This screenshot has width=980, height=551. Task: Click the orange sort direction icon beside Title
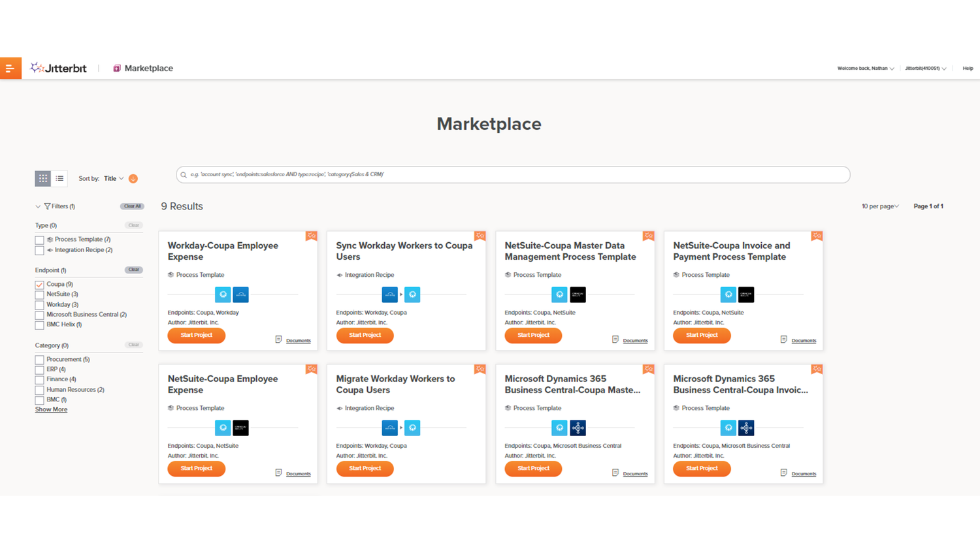(133, 178)
